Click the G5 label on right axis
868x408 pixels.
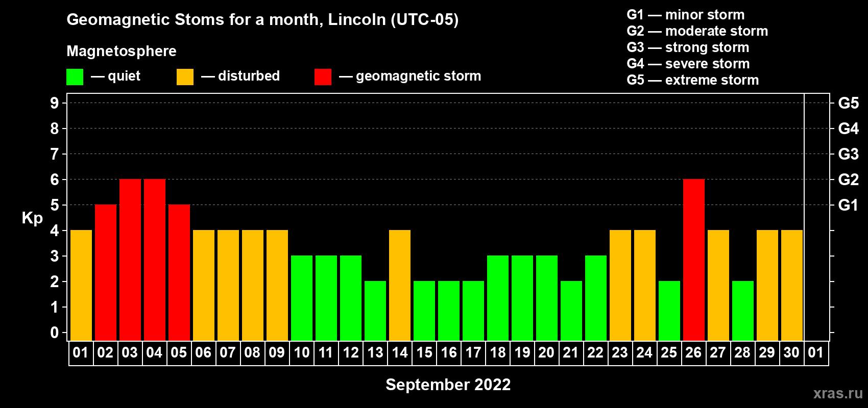(849, 103)
